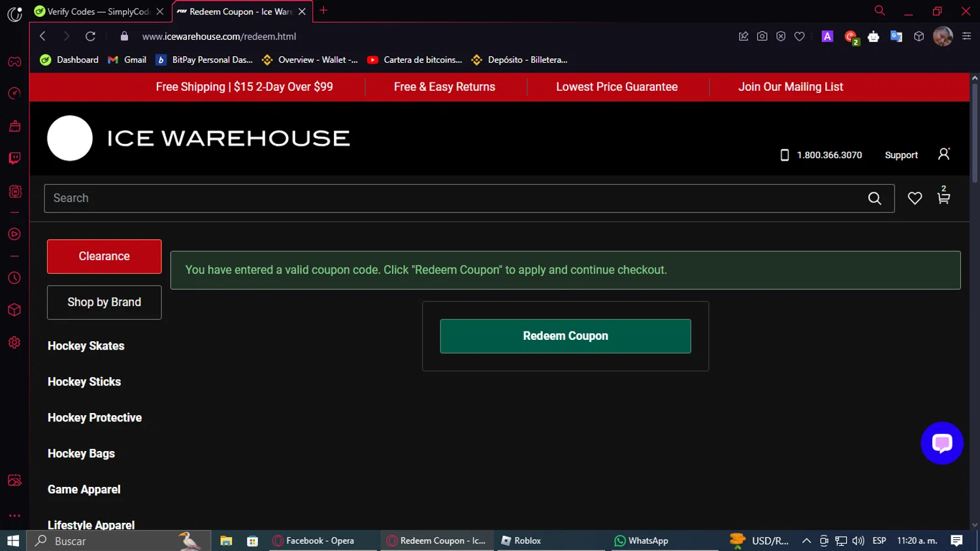Open the Player icon in sidebar
This screenshot has width=980, height=551.
pyautogui.click(x=14, y=234)
